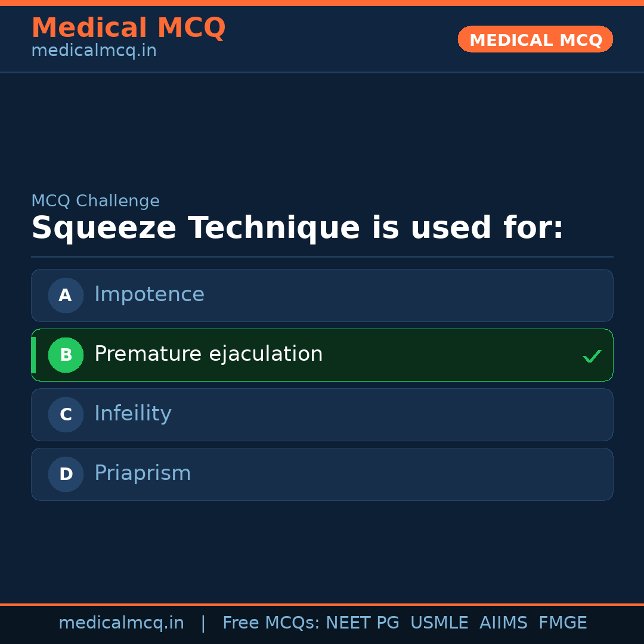
Task: Select answer option C Infeility
Action: tap(322, 414)
